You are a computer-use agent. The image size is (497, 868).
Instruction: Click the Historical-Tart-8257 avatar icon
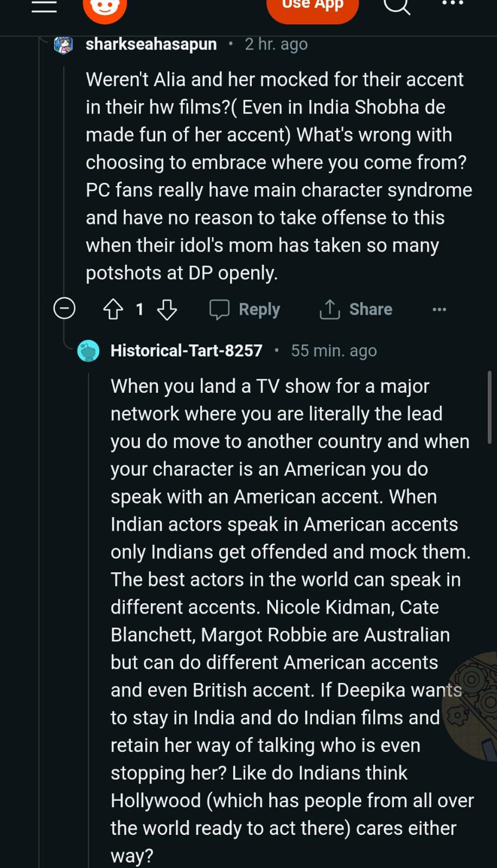point(88,351)
